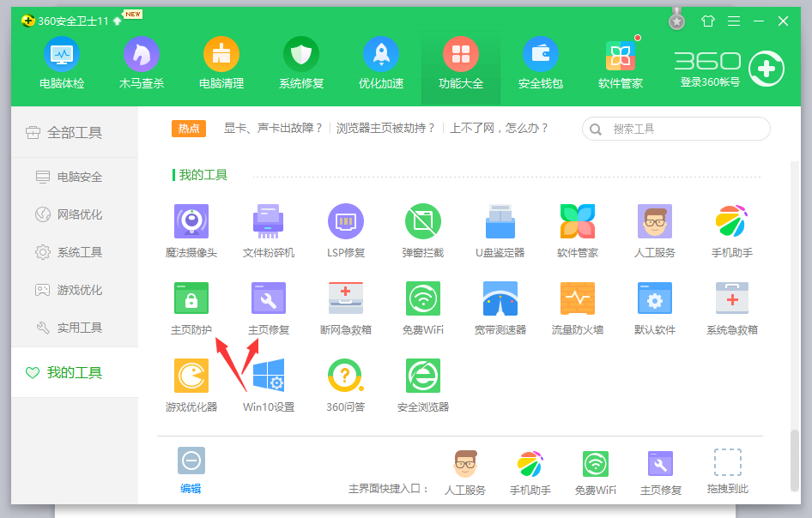Launch 弹窗拦截 popup blocker

422,231
